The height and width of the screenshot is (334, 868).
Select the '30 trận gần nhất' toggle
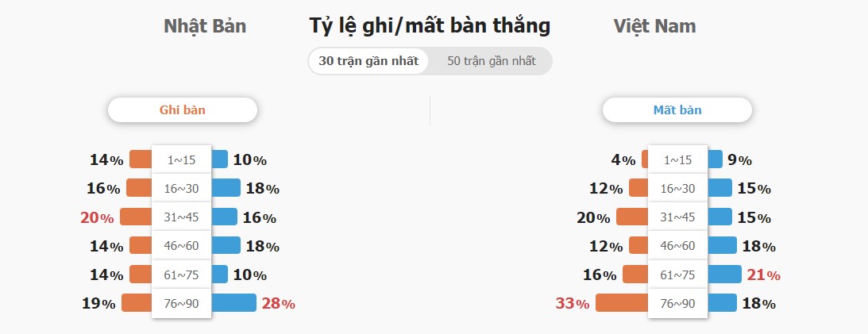coord(368,61)
